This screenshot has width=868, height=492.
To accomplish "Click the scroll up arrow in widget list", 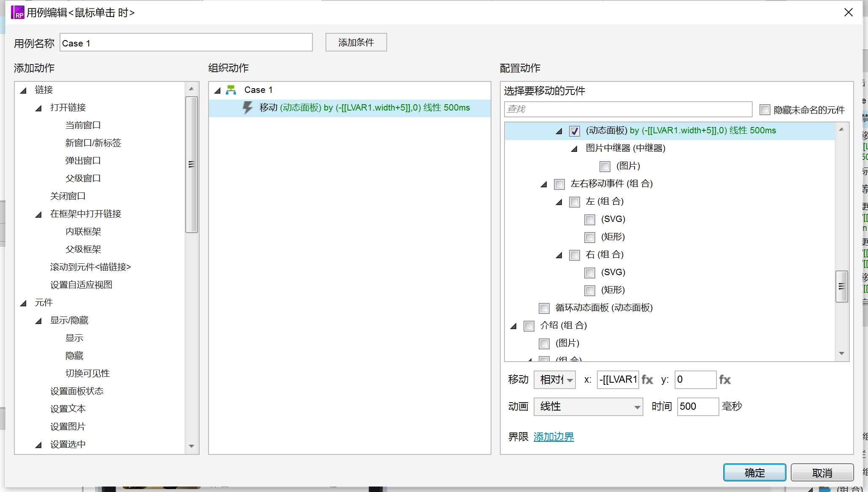I will (x=841, y=130).
